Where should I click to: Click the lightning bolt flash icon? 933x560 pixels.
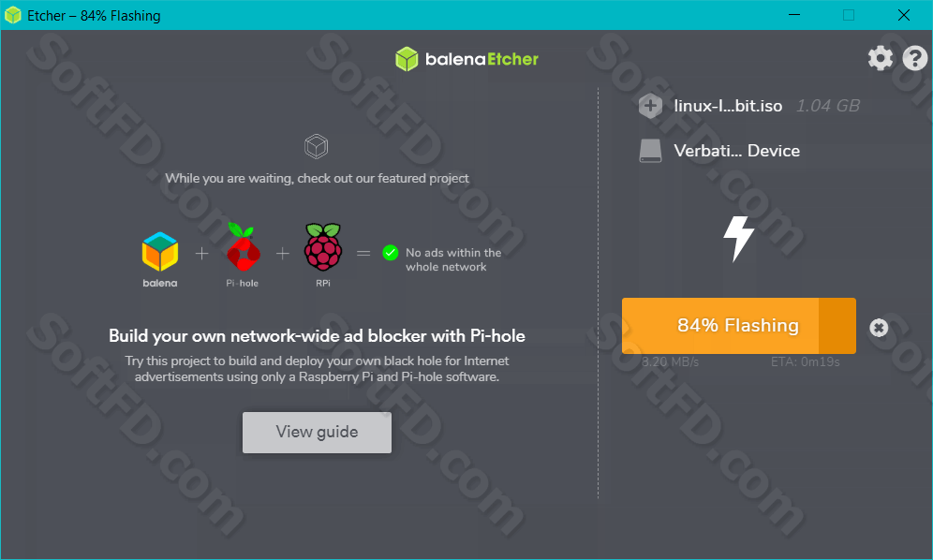point(738,239)
